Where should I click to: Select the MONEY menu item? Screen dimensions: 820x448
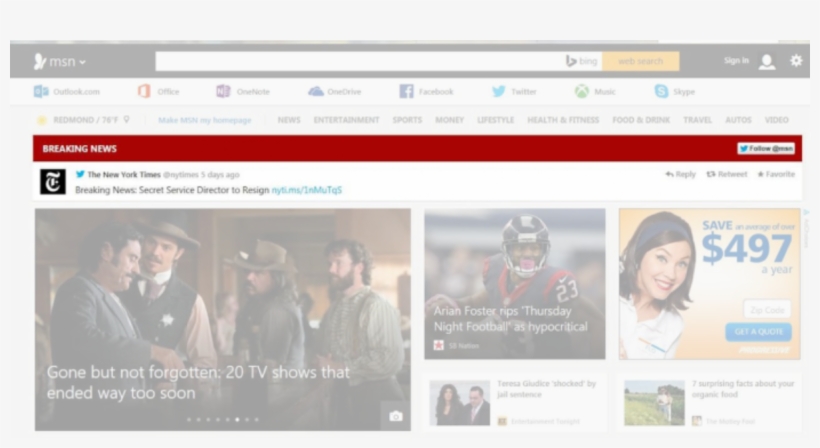pos(449,120)
